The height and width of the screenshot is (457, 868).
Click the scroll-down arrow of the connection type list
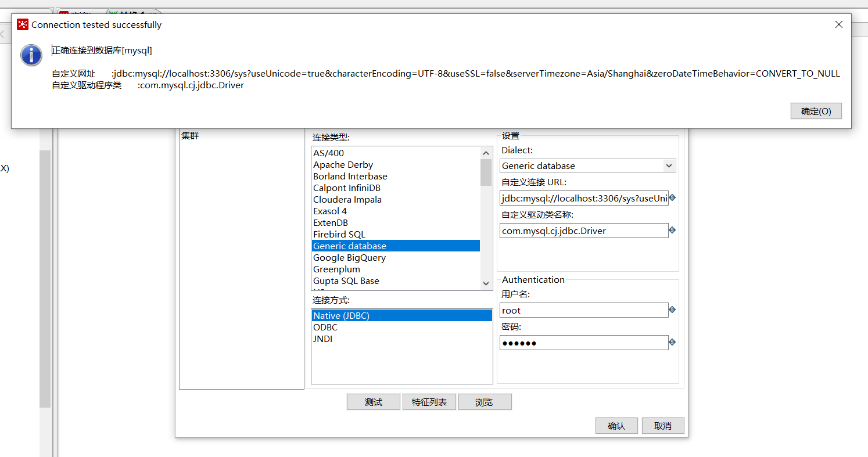[486, 283]
